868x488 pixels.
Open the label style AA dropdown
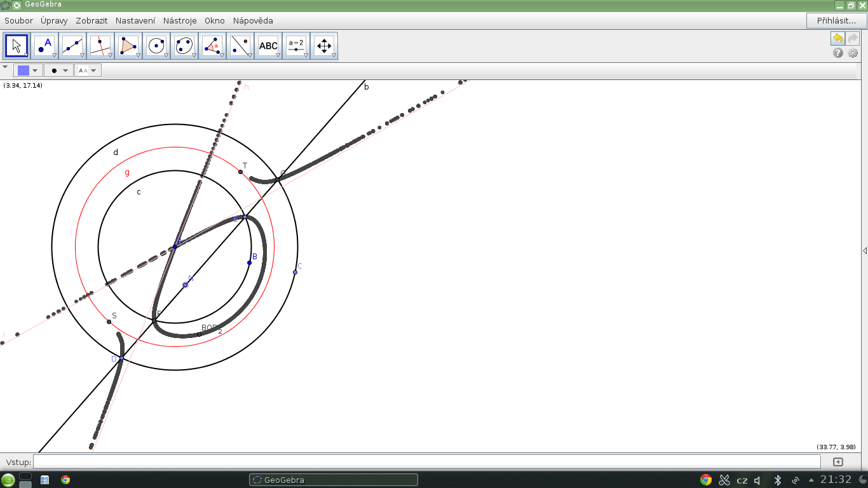88,71
